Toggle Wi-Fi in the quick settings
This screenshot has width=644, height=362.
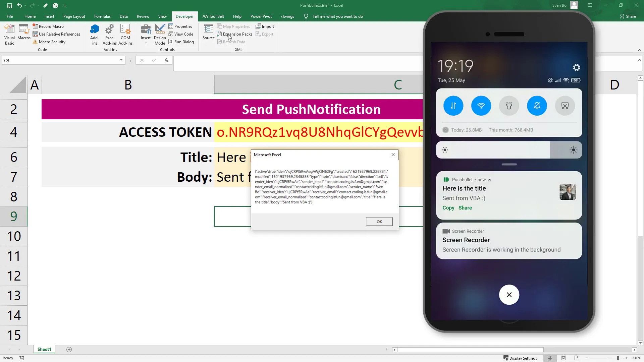481,106
